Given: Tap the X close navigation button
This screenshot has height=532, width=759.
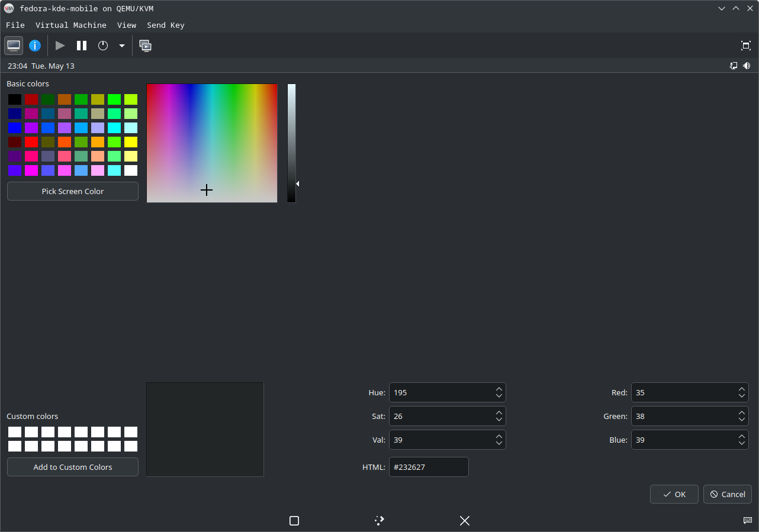Looking at the screenshot, I should point(465,521).
